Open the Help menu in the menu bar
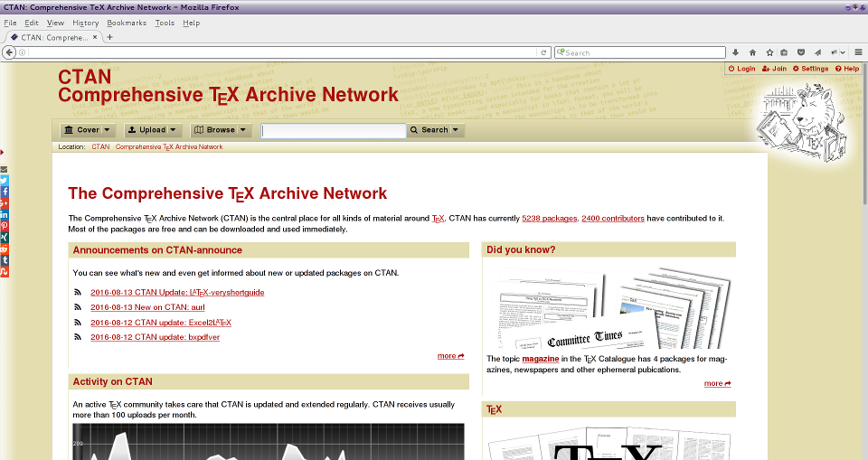 pyautogui.click(x=191, y=23)
